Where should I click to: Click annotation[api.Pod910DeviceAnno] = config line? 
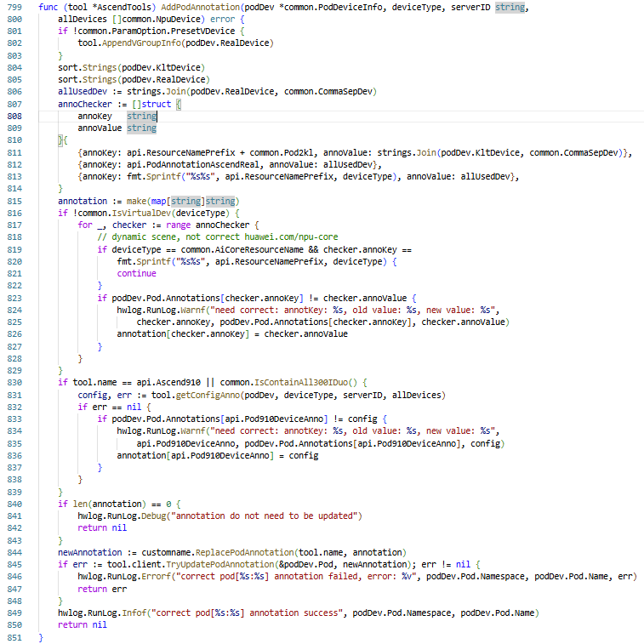217,455
